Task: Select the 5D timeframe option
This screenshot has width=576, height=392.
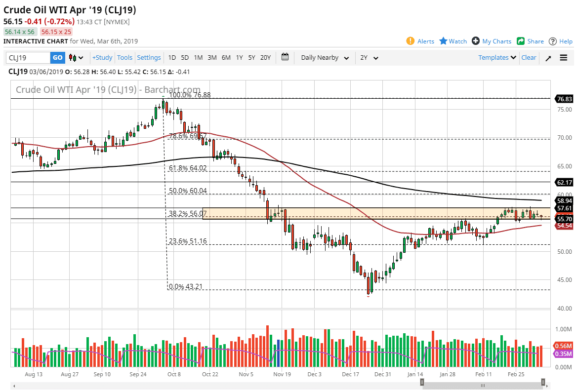Action: point(185,58)
